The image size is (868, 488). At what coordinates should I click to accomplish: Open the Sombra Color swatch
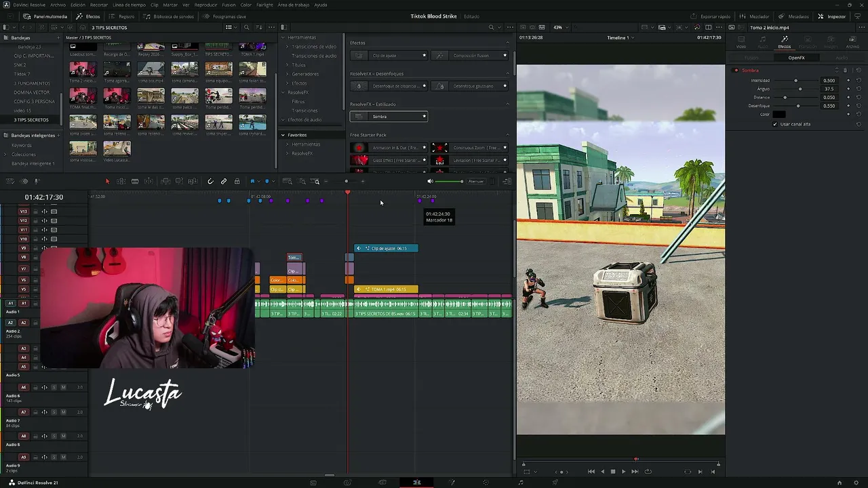tap(779, 115)
